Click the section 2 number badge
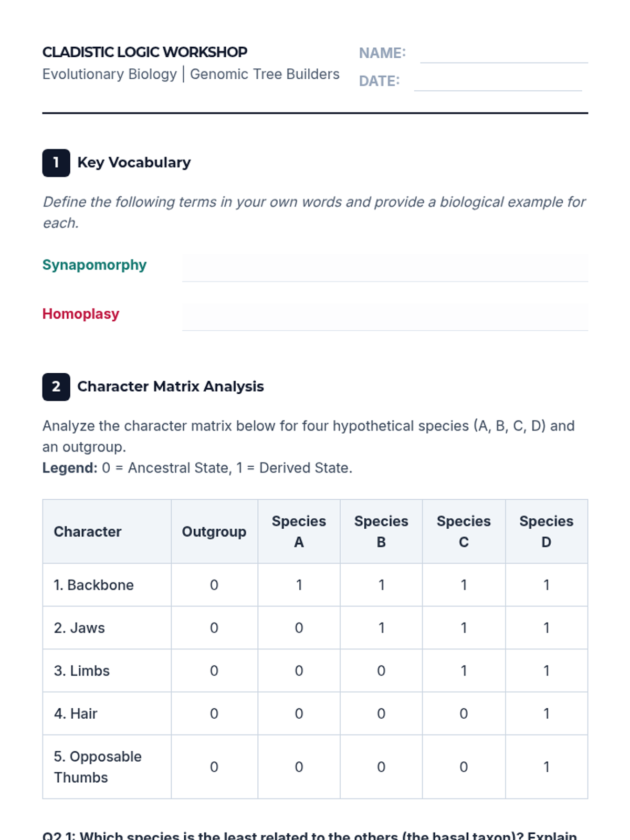The width and height of the screenshot is (630, 840). tap(56, 387)
